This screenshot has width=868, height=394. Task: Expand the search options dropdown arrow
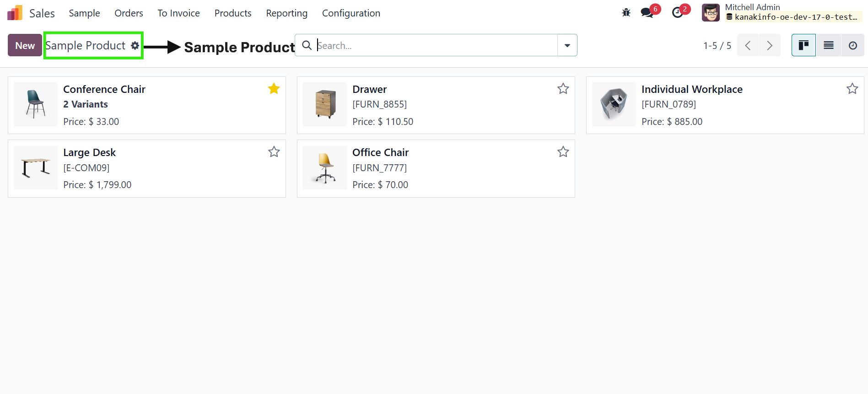[567, 45]
